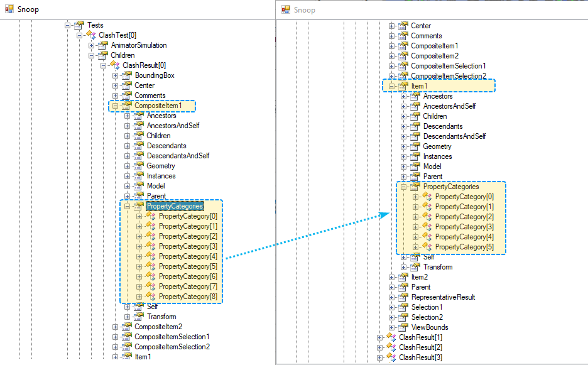Select the AncestorsAndSelf entry under Item1

click(449, 106)
